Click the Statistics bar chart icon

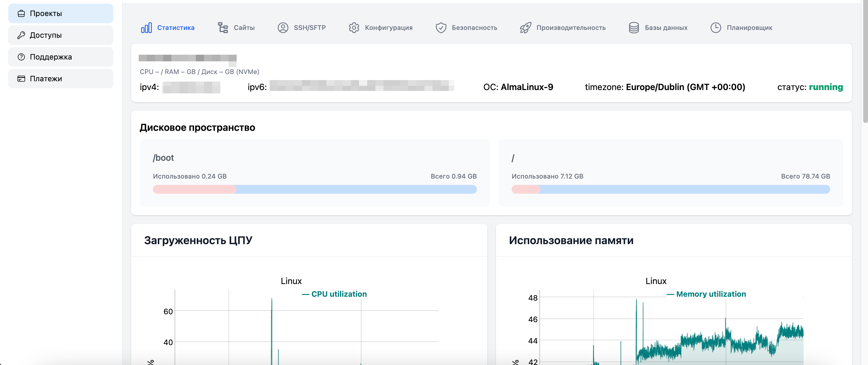coord(146,27)
